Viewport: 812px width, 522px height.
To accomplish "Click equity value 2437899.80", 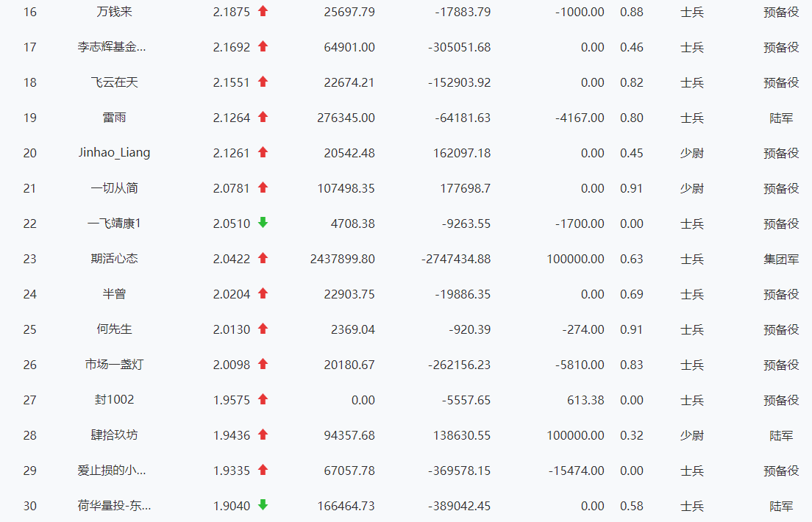I will [342, 259].
